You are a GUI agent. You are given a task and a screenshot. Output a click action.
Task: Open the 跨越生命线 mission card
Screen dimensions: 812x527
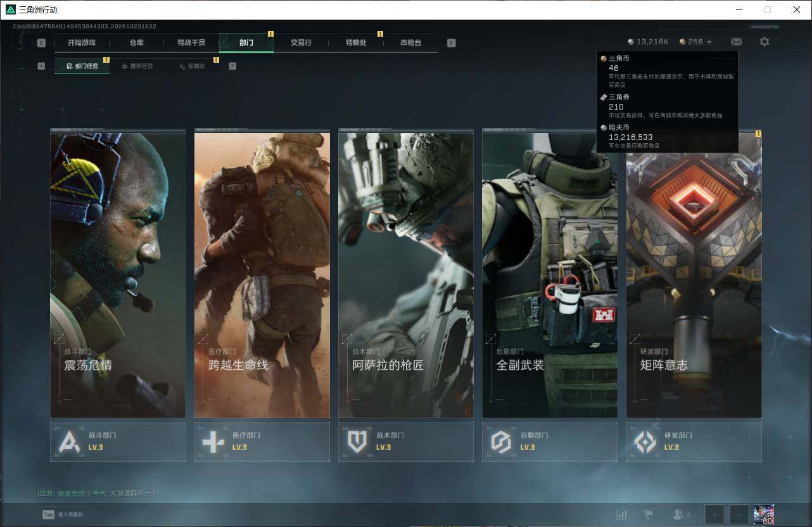(x=262, y=274)
